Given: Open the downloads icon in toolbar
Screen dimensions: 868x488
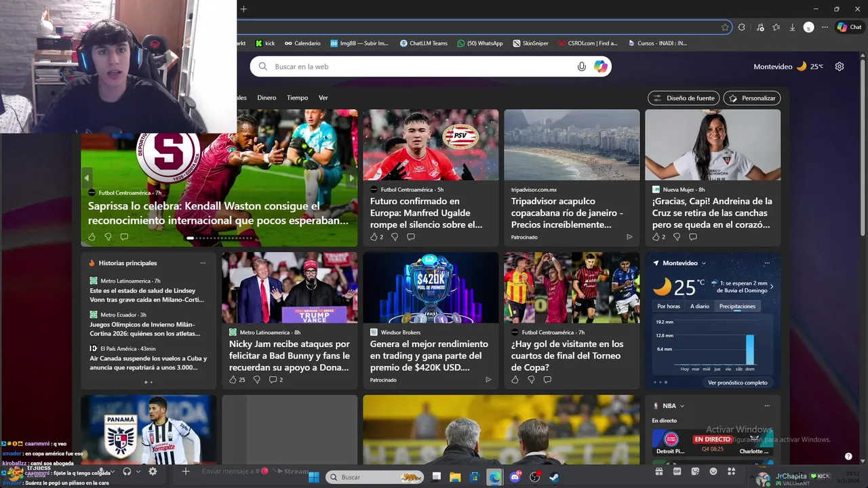Looking at the screenshot, I should click(x=792, y=27).
